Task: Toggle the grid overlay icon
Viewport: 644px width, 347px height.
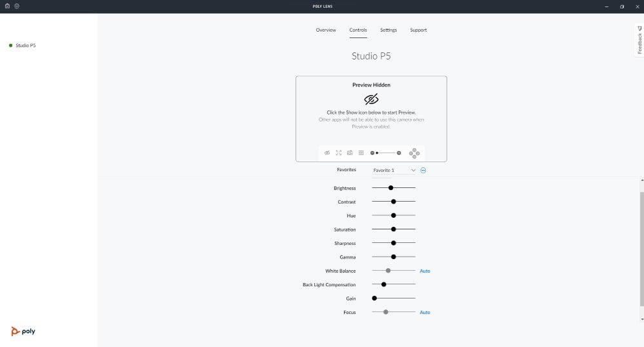Action: point(361,153)
